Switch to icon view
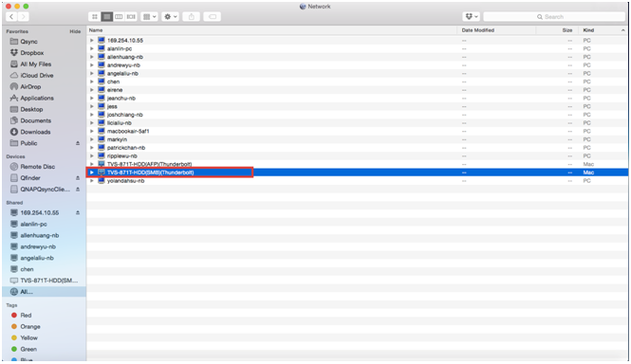Image resolution: width=631 pixels, height=364 pixels. pyautogui.click(x=95, y=16)
